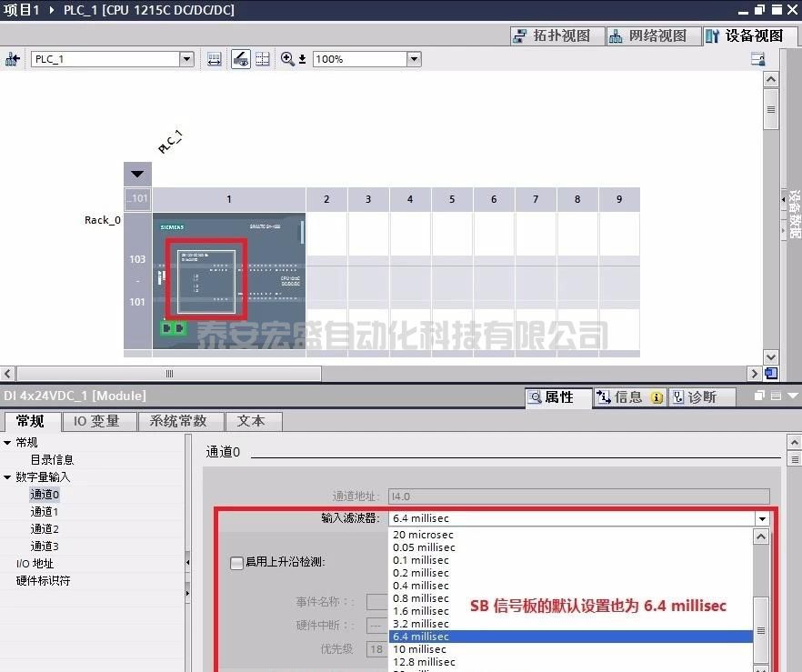Enable the 启用上升沿检测 checkbox
Image resolution: width=802 pixels, height=672 pixels.
(236, 563)
